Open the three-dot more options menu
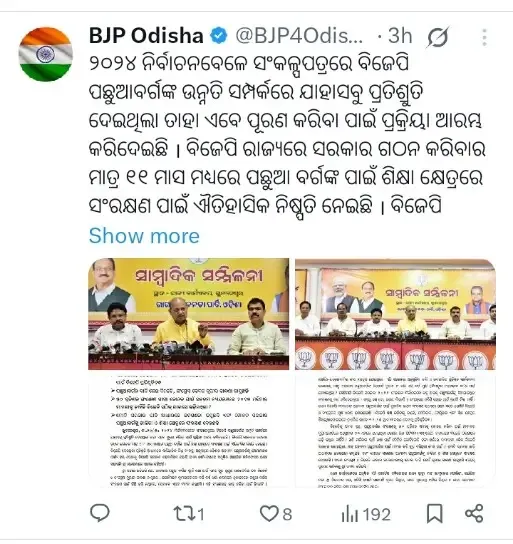 485,37
